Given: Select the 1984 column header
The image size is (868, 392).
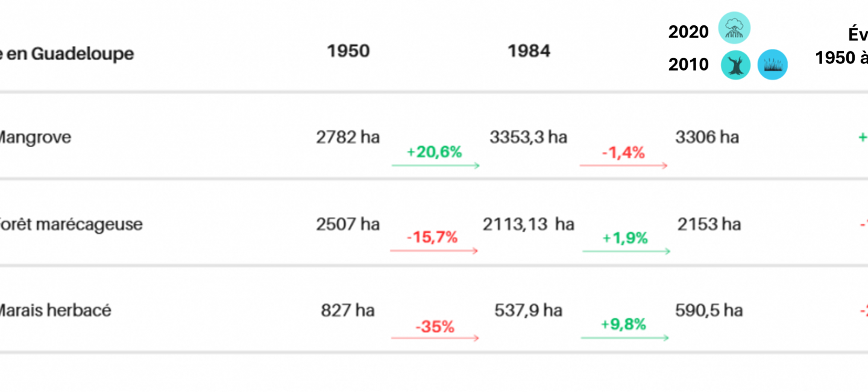Looking at the screenshot, I should [x=529, y=51].
